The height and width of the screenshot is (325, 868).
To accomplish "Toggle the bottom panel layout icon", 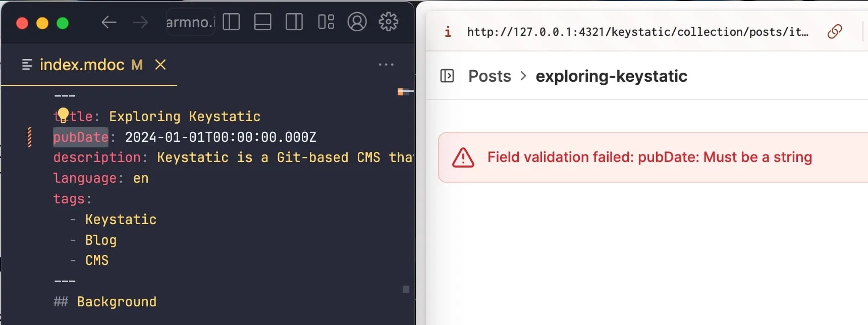I will (262, 22).
